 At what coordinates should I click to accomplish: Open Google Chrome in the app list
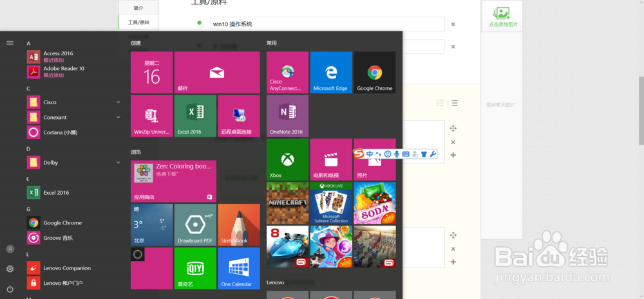[74, 222]
